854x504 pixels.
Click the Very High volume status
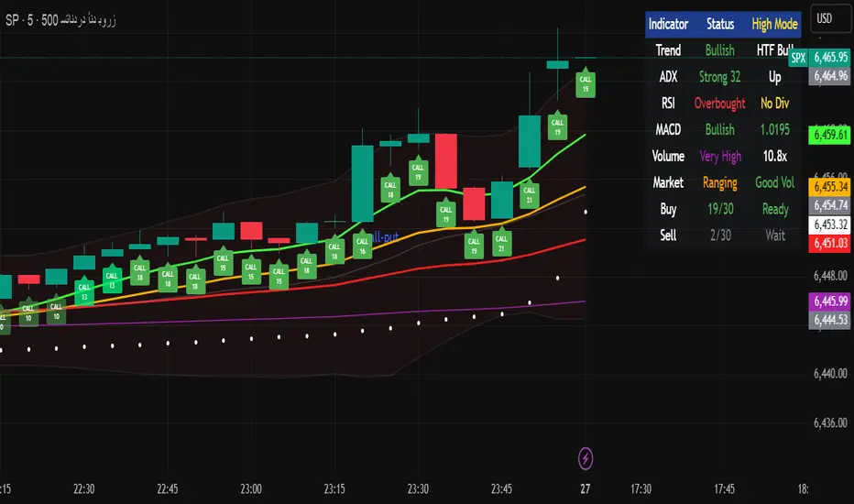point(720,157)
